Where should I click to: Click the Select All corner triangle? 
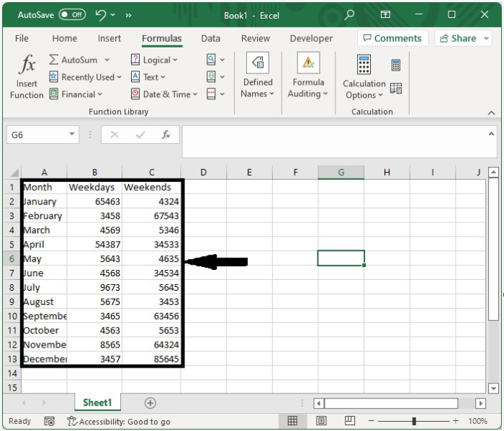click(14, 173)
